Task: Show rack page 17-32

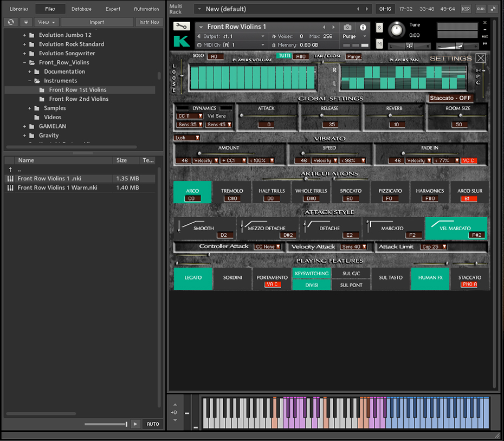Action: (x=406, y=9)
